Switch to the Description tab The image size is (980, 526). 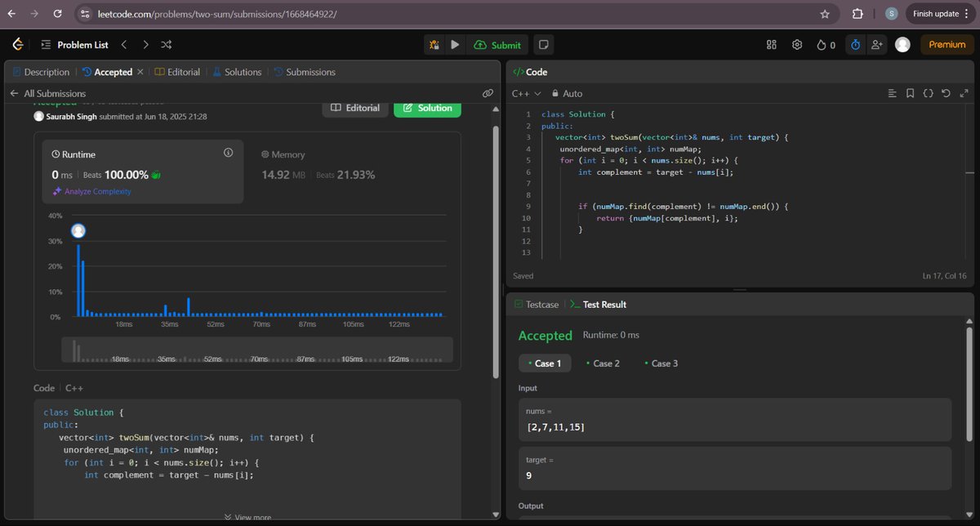tap(42, 72)
